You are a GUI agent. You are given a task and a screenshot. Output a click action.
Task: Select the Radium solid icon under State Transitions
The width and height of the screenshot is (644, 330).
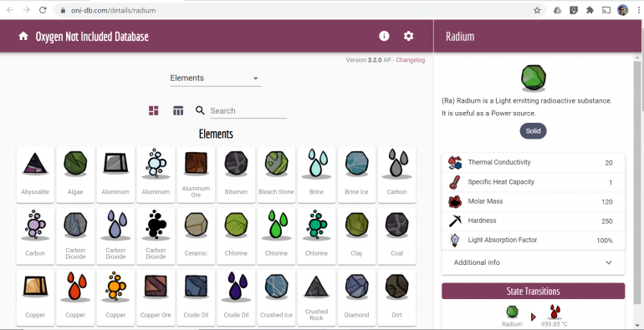coord(512,312)
